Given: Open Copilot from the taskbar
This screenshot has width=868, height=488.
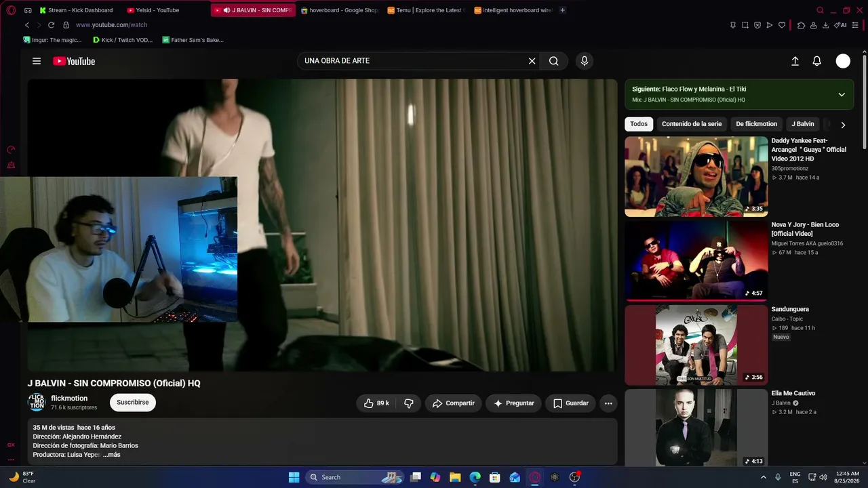Looking at the screenshot, I should (435, 477).
